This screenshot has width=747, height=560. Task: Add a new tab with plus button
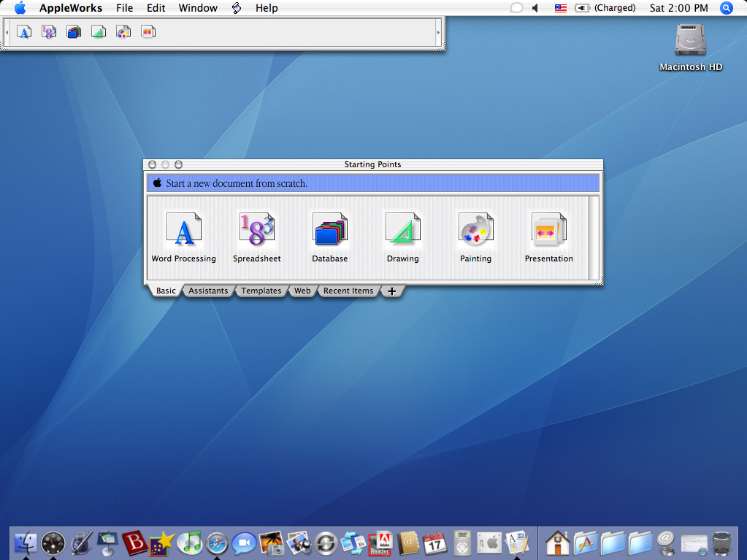391,291
